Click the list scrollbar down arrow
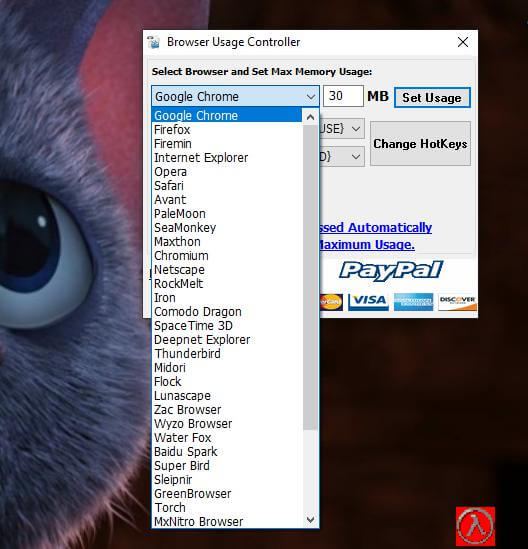The height and width of the screenshot is (549, 528). (x=310, y=520)
